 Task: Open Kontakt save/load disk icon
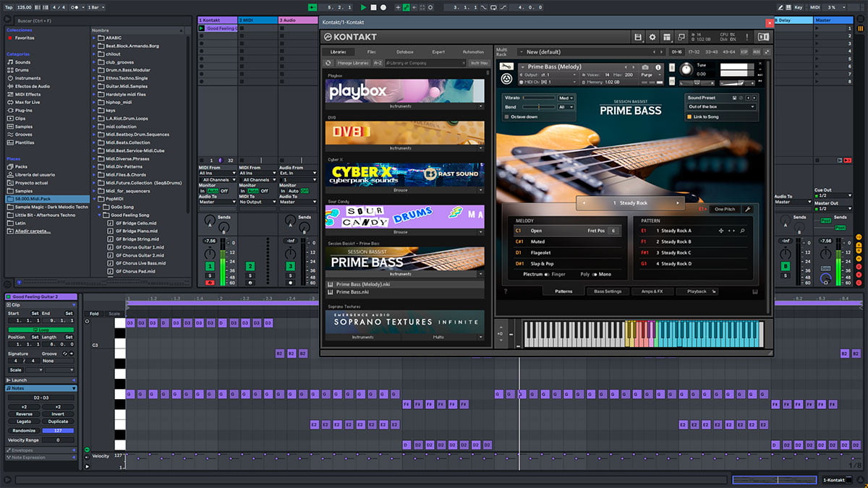[x=638, y=37]
